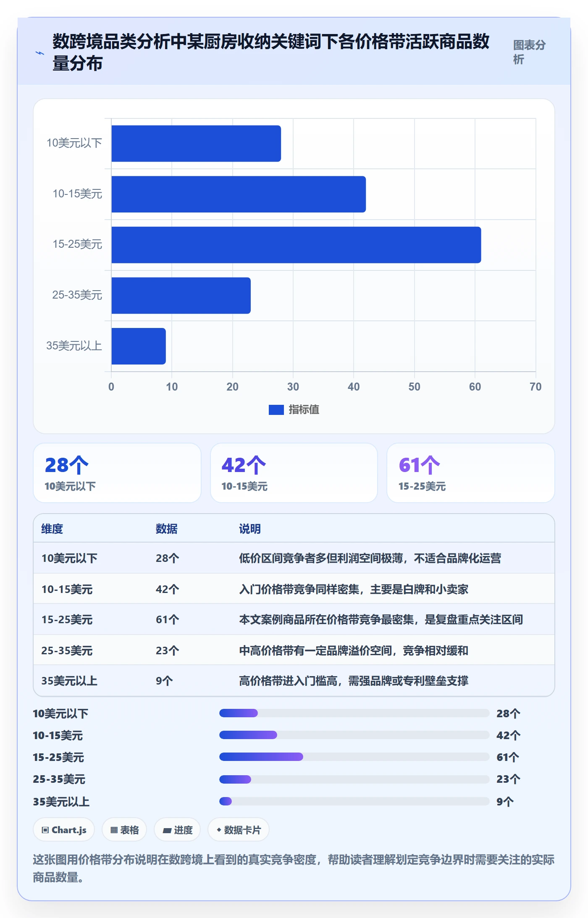Select table cell 42个
The image size is (588, 918).
(168, 589)
